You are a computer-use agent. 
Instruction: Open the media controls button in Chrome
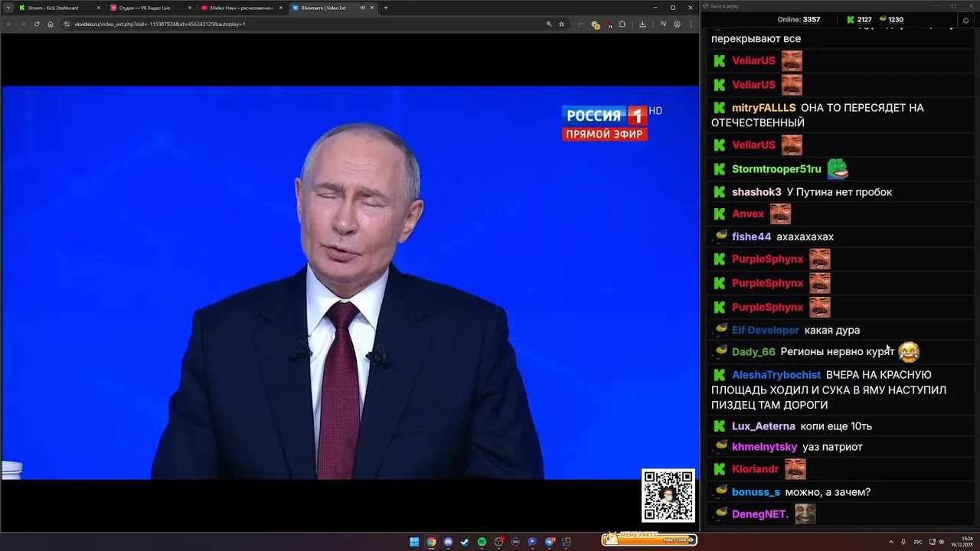point(664,24)
